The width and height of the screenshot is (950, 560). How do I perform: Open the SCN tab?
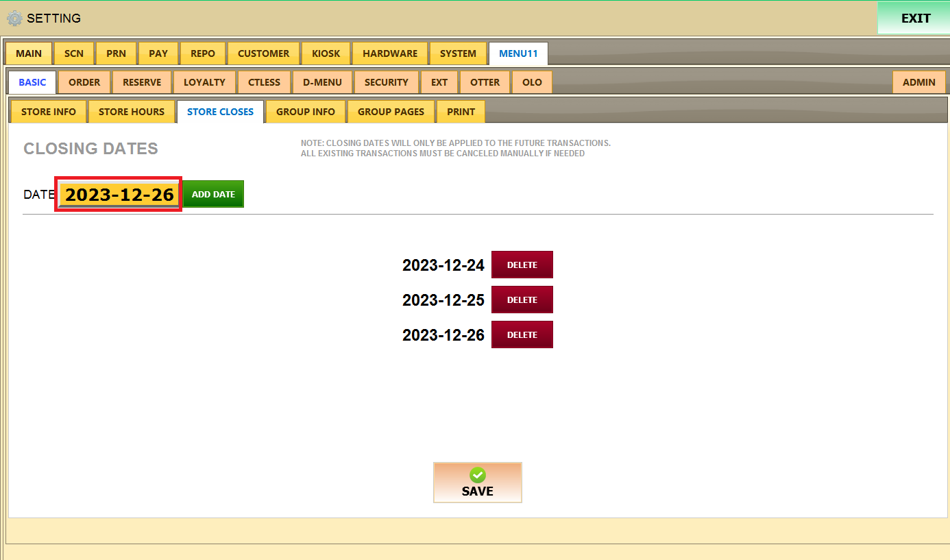[74, 53]
